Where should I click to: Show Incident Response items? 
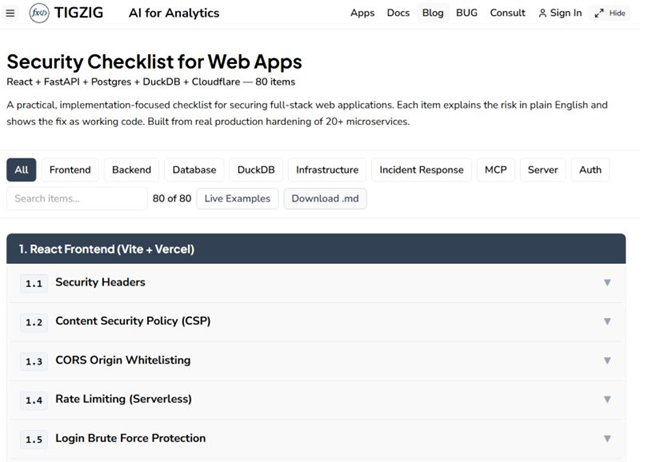tap(421, 170)
